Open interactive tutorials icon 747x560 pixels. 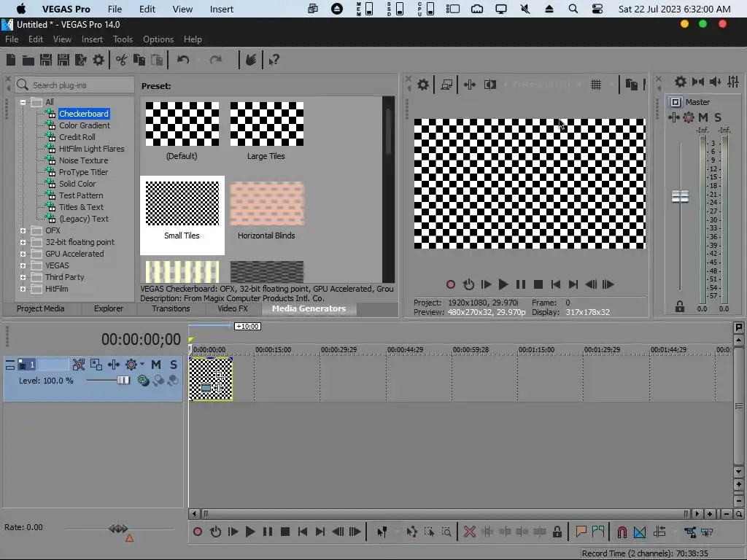[251, 60]
